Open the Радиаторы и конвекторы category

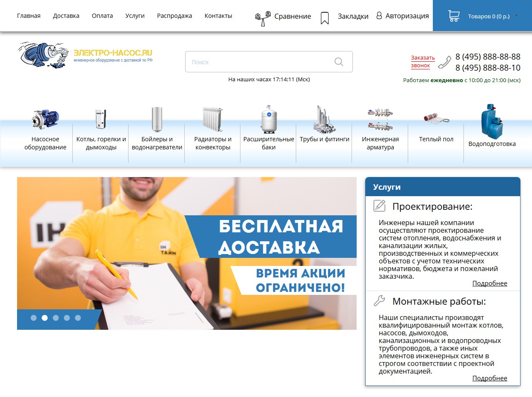pos(213,143)
